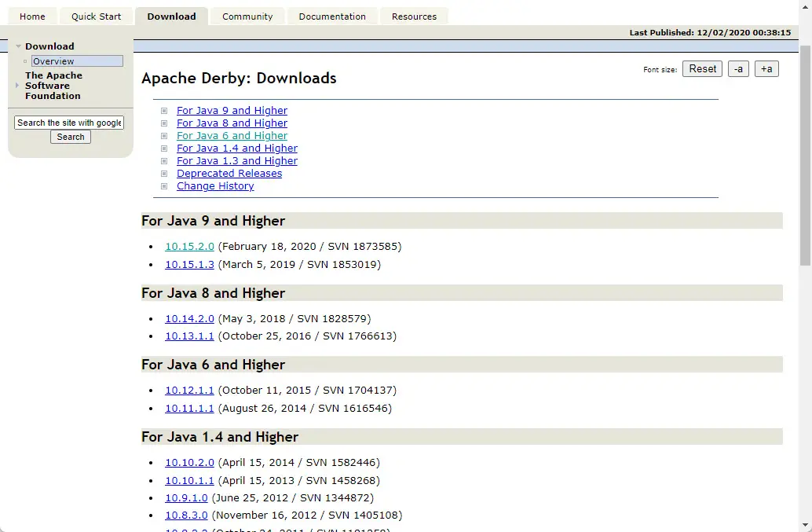Click bullet icon beside For Java 6 link
Image resolution: width=812 pixels, height=532 pixels.
point(164,136)
